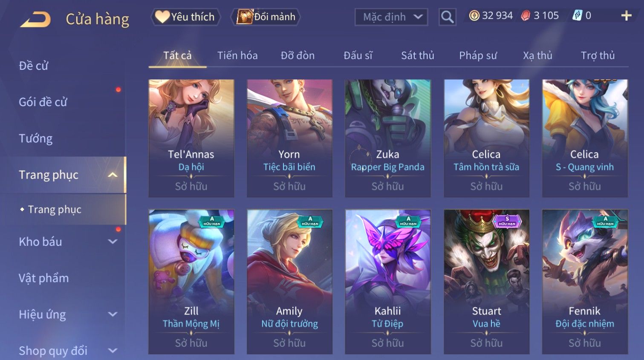This screenshot has width=644, height=360.
Task: Switch to the Sát thủ tab
Action: [x=417, y=55]
